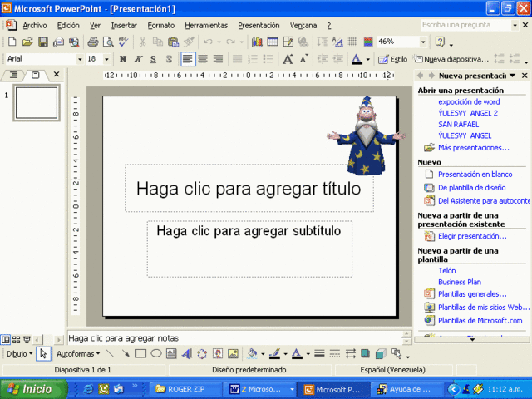
Task: Click the Print icon in the toolbar
Action: point(92,42)
